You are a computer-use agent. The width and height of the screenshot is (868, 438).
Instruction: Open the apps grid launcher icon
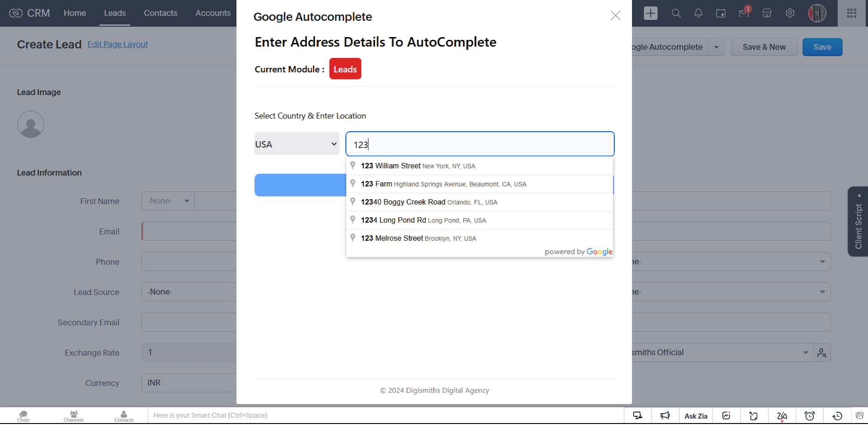point(852,13)
